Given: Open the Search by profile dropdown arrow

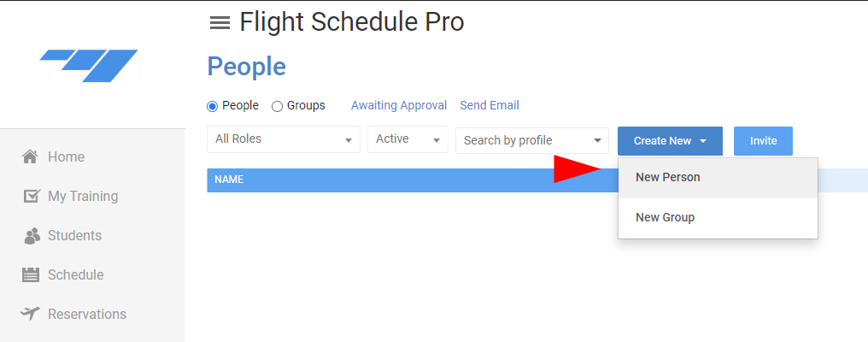Looking at the screenshot, I should pyautogui.click(x=597, y=141).
